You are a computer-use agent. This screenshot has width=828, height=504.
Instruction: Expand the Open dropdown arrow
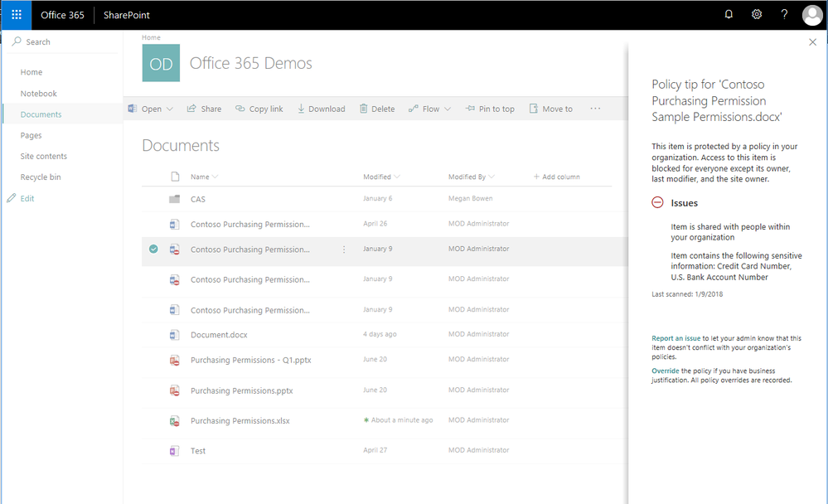tap(170, 109)
